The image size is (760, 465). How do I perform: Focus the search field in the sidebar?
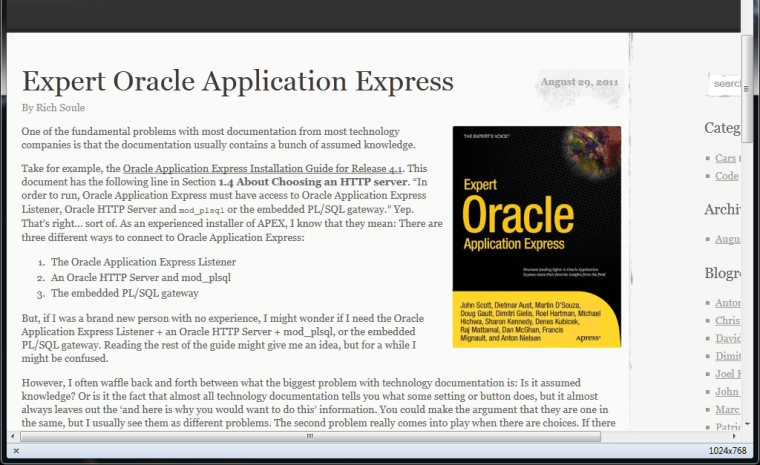(x=725, y=83)
